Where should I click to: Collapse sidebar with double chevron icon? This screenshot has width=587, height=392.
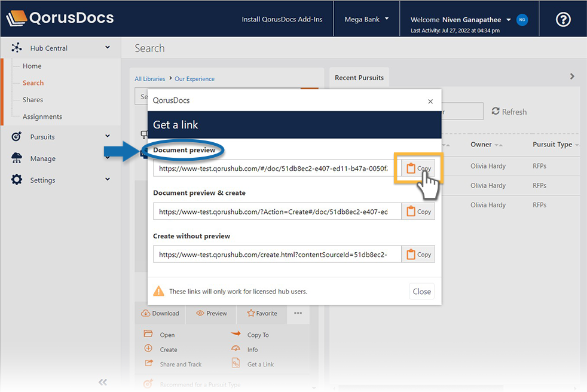[x=103, y=382]
